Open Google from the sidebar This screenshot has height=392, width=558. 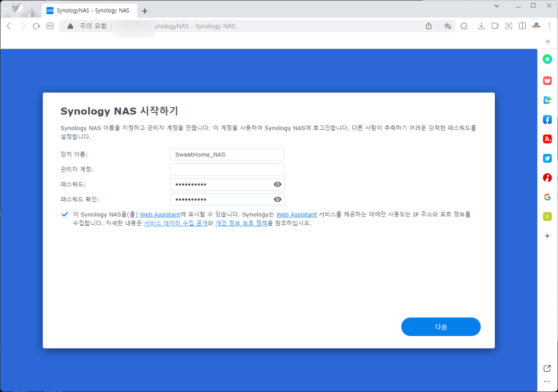(x=547, y=197)
